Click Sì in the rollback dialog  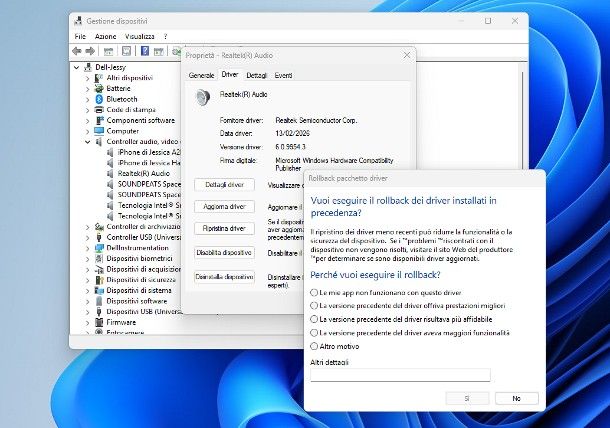point(467,398)
